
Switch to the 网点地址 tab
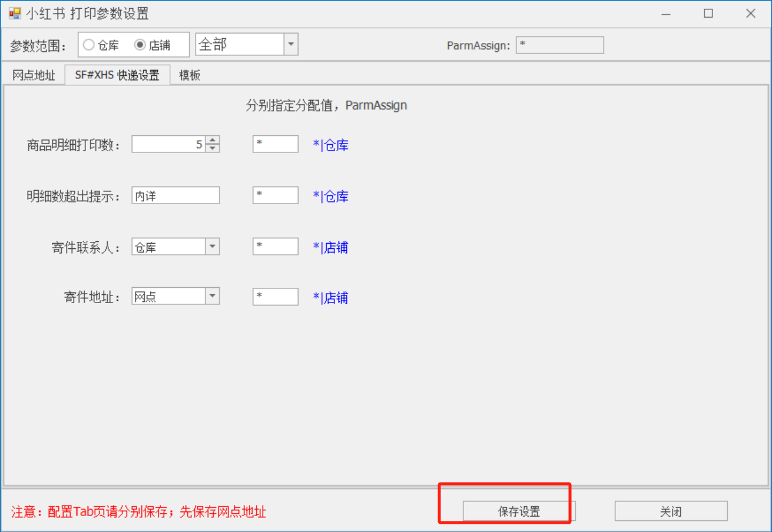34,75
